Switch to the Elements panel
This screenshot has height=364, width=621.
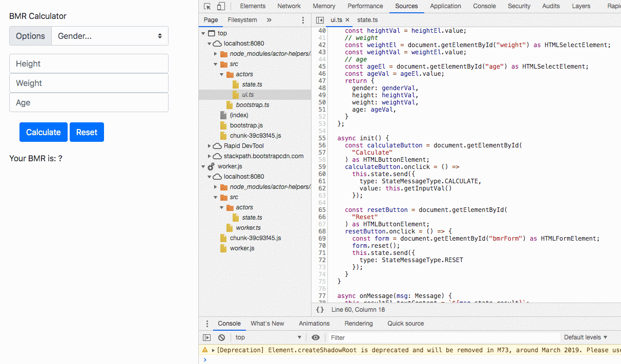(253, 6)
